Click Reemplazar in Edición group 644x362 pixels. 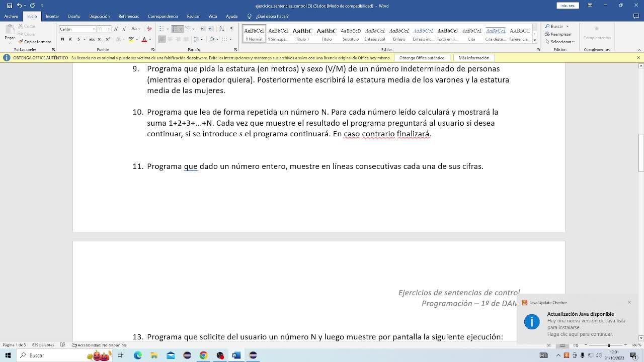tap(558, 34)
